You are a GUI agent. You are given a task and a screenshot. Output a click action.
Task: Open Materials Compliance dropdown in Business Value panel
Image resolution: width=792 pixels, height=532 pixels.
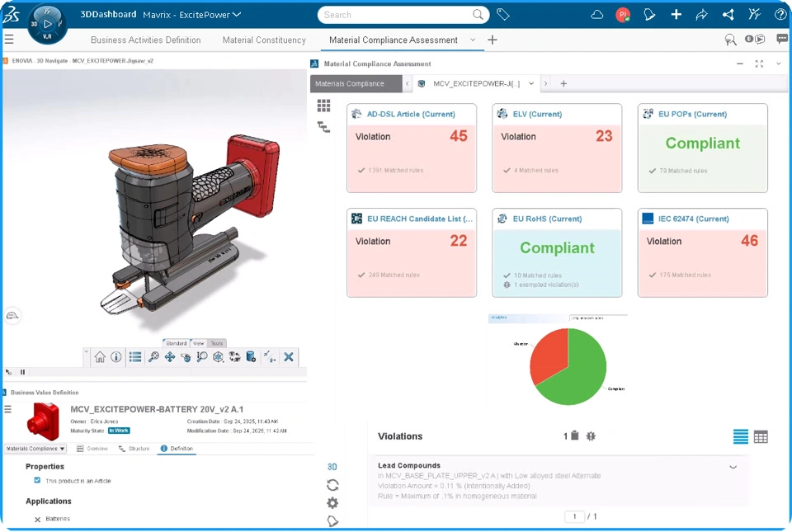(35, 449)
